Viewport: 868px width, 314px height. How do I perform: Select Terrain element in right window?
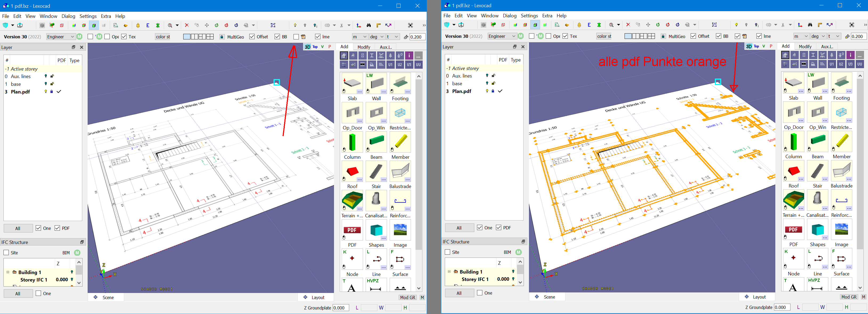coord(793,200)
